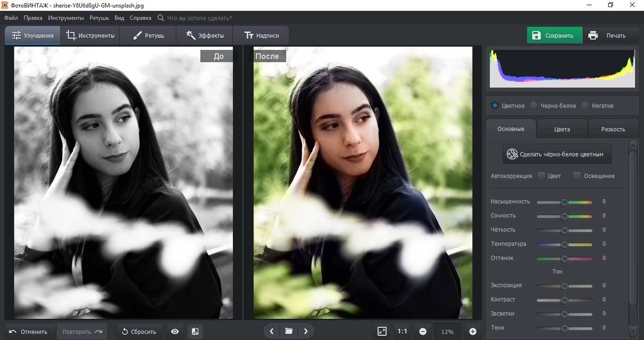This screenshot has width=644, height=340.
Task: Click the magnifier search icon in menu bar
Action: [x=161, y=18]
